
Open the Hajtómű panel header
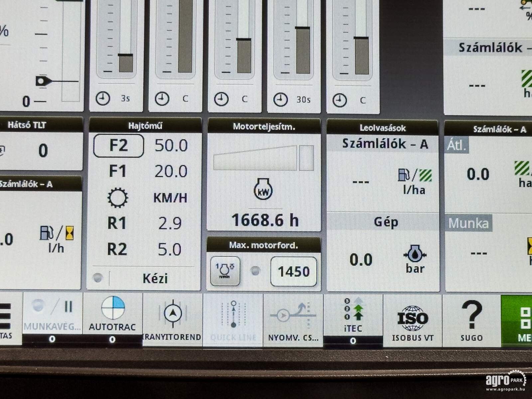(145, 126)
